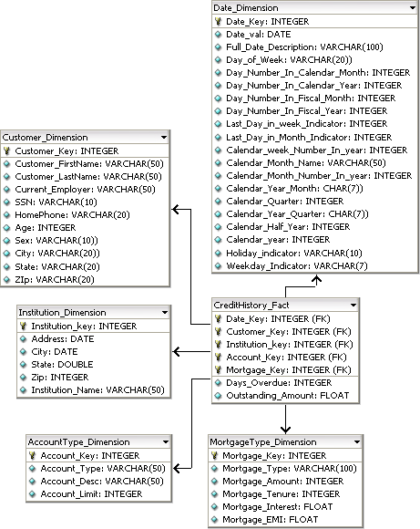Click the Mortgage_Key key icon in MortgageType_Dimension
The image size is (420, 529).
214,455
